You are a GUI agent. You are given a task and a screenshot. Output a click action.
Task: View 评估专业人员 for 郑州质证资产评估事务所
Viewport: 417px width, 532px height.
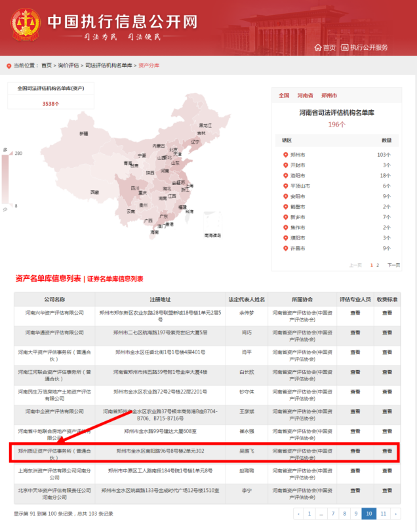coord(355,451)
